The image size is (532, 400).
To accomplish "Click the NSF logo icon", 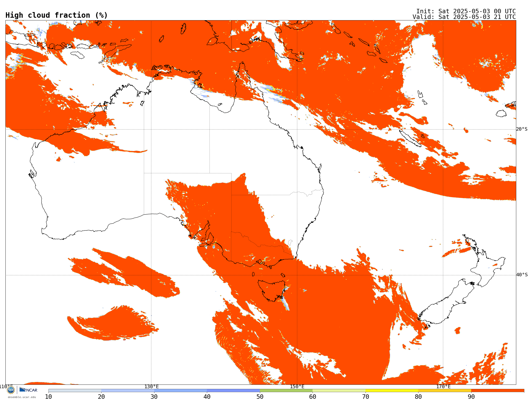I will point(11,390).
